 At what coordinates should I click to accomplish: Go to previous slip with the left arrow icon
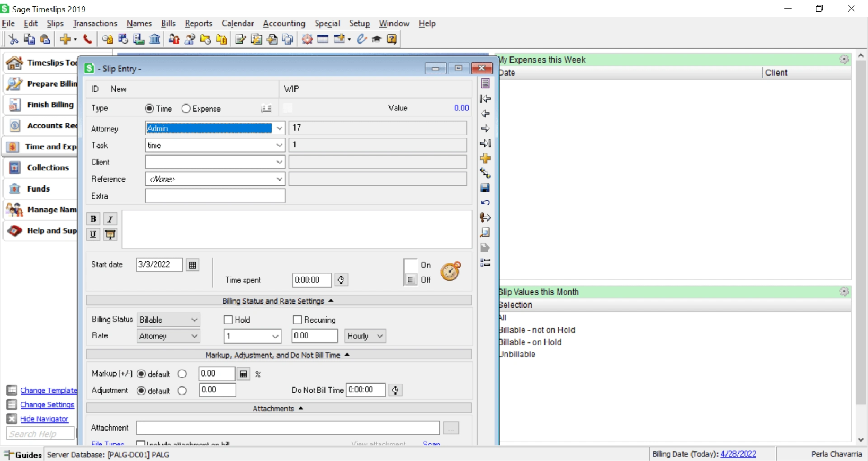tap(485, 113)
